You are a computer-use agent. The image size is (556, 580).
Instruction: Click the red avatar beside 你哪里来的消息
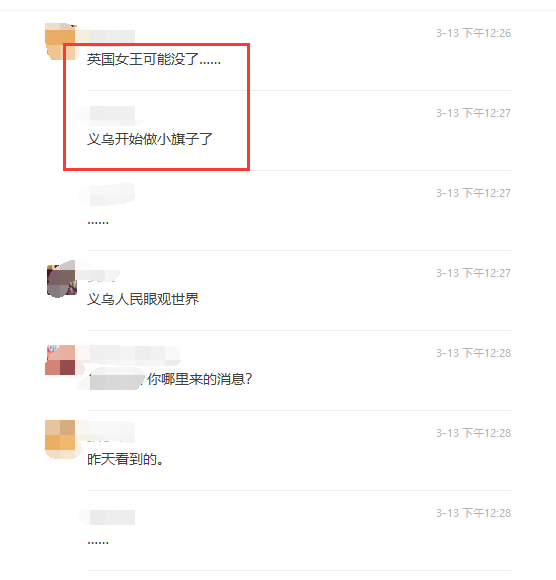60,360
